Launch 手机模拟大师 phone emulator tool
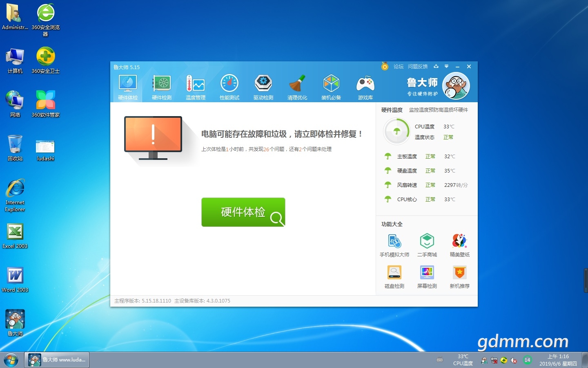Viewport: 588px width, 368px height. tap(394, 245)
